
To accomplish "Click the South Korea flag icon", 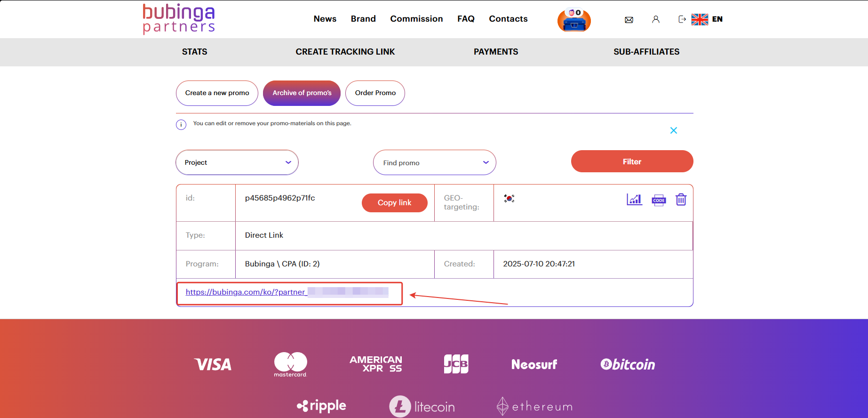I will pyautogui.click(x=509, y=198).
